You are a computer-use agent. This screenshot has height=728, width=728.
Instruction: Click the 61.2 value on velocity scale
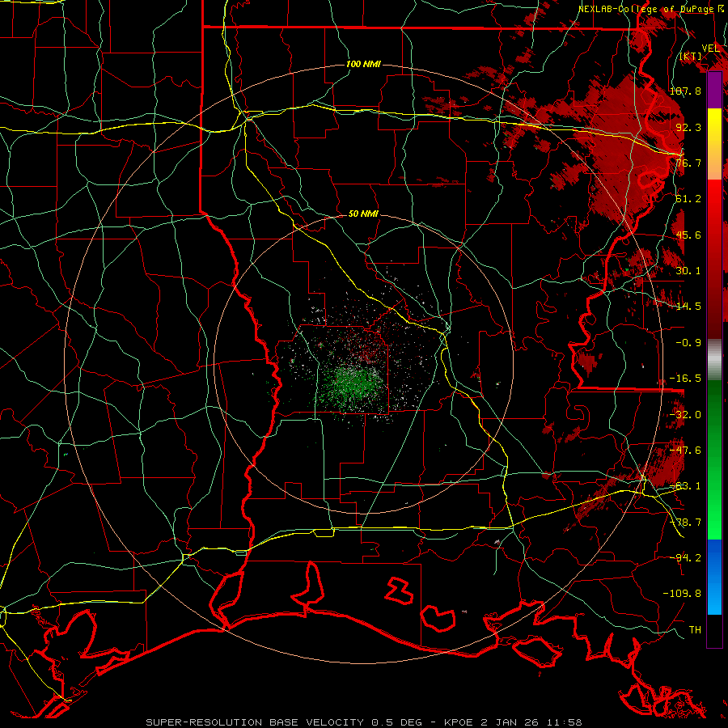tap(688, 199)
